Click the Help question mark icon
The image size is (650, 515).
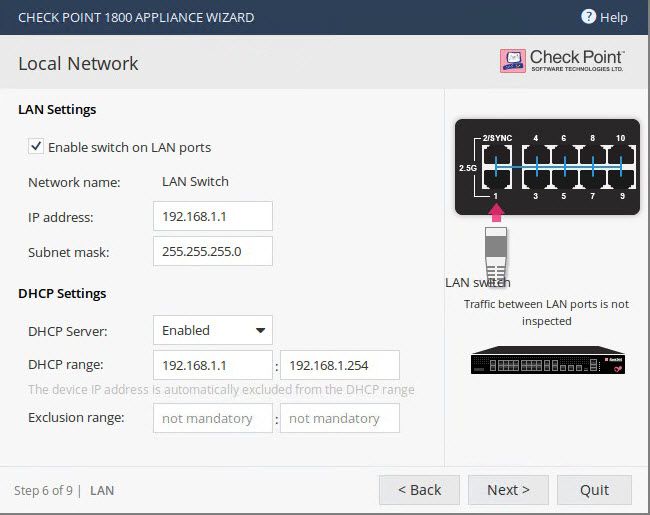[588, 17]
